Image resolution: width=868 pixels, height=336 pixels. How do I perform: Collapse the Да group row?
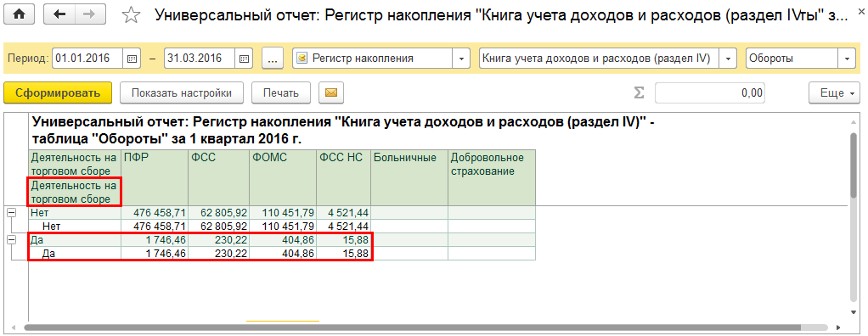click(x=11, y=239)
